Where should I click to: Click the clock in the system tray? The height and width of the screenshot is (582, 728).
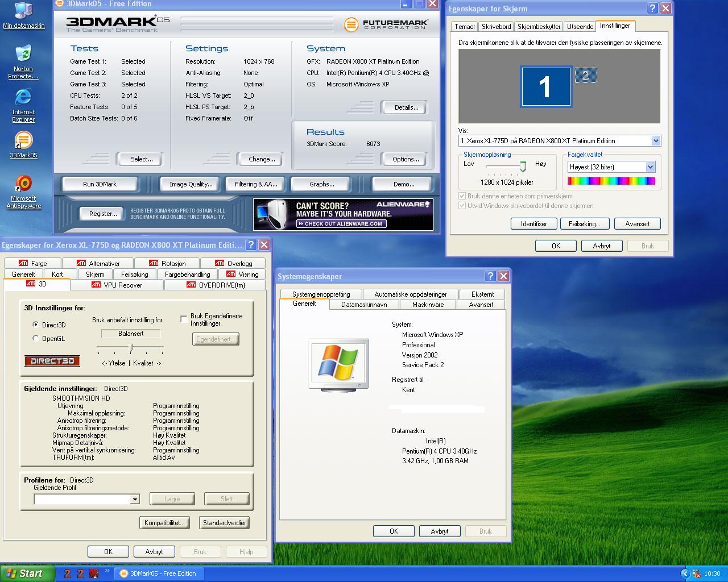click(x=712, y=573)
